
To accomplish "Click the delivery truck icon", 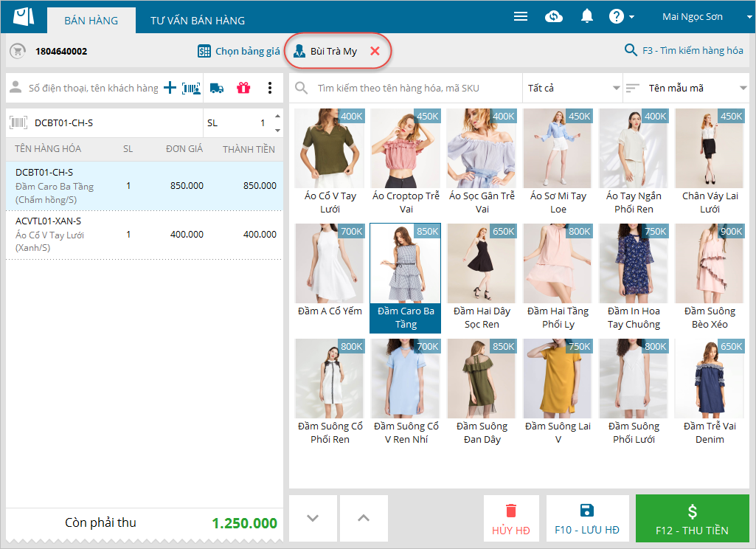I will 217,88.
